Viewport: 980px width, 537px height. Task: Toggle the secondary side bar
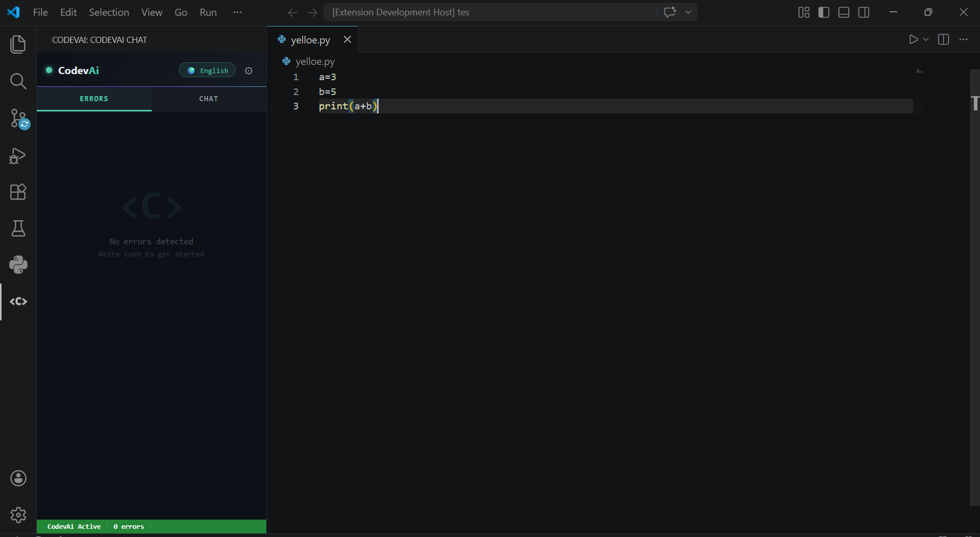864,12
